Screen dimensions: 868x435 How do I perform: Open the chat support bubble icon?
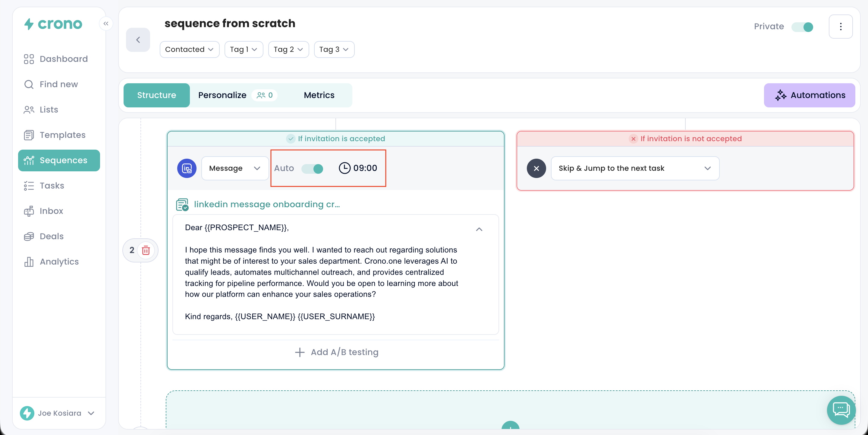coord(841,410)
